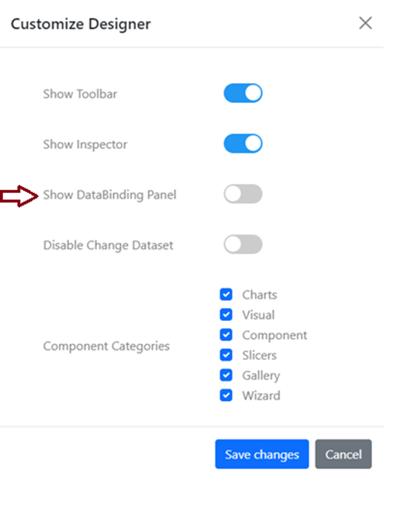
Task: Uncheck the Charts category checkbox
Action: click(226, 295)
